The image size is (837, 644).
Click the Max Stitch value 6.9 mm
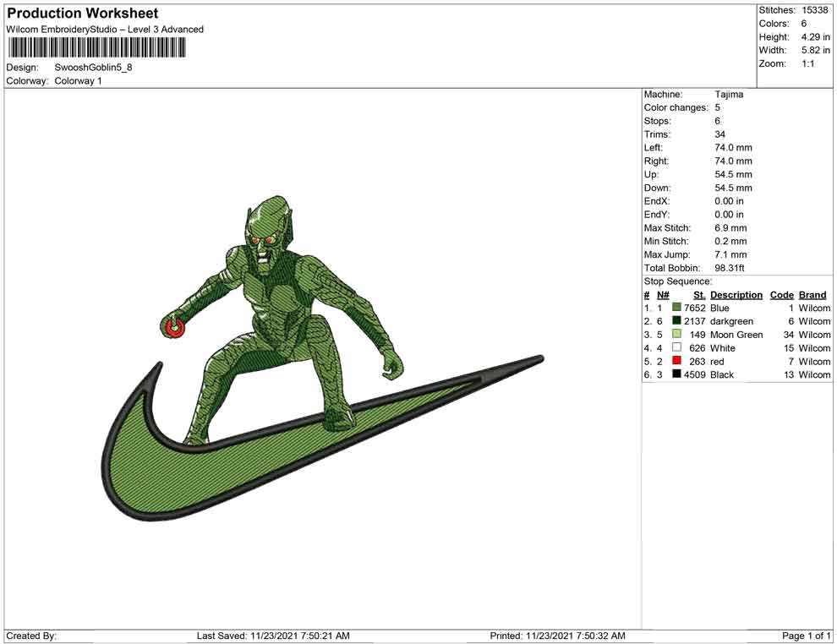click(730, 228)
